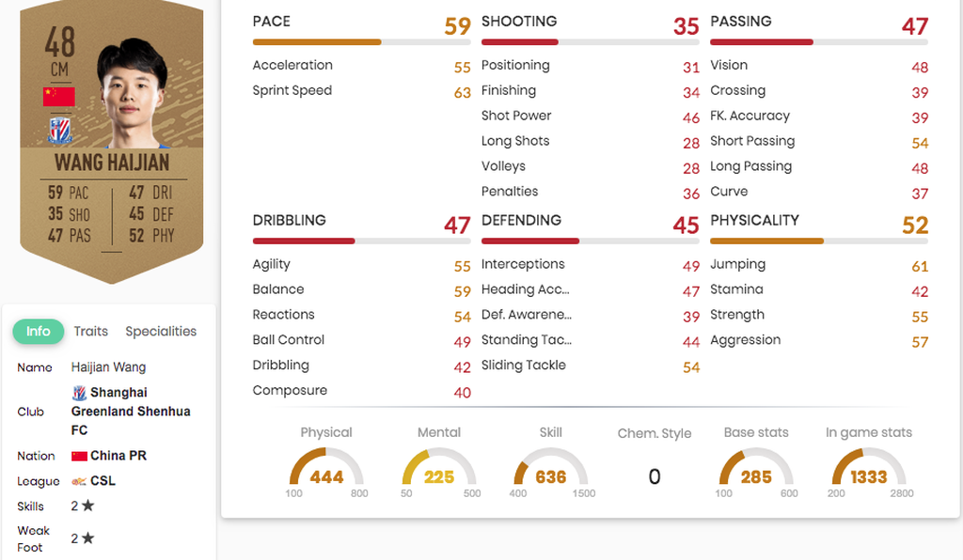This screenshot has width=963, height=560.
Task: Click the player face portrait on card
Action: [x=132, y=93]
